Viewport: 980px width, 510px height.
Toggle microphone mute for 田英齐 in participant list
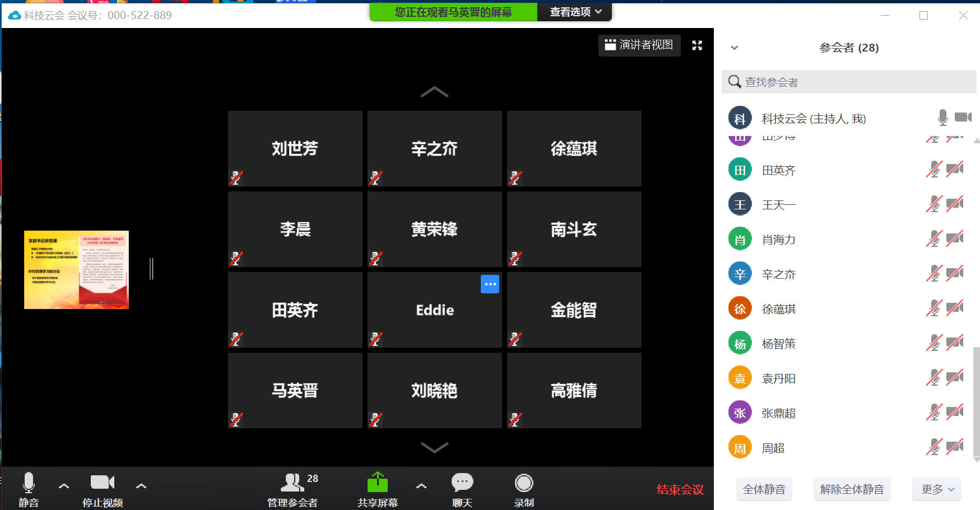pos(933,170)
